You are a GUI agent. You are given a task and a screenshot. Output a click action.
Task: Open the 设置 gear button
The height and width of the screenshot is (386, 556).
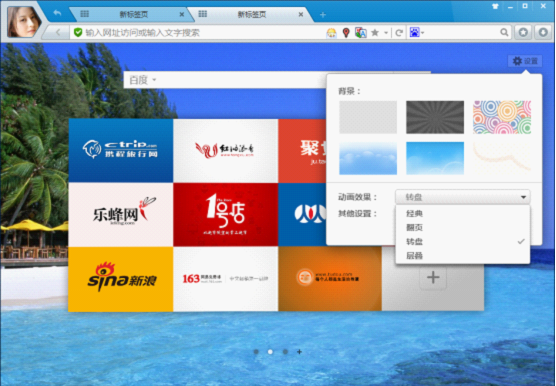pyautogui.click(x=525, y=61)
